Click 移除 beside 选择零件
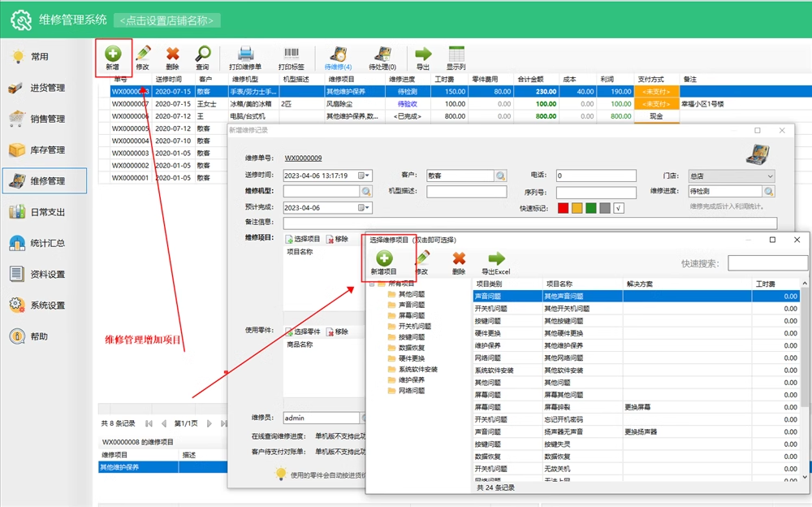The height and width of the screenshot is (507, 812). (x=337, y=331)
